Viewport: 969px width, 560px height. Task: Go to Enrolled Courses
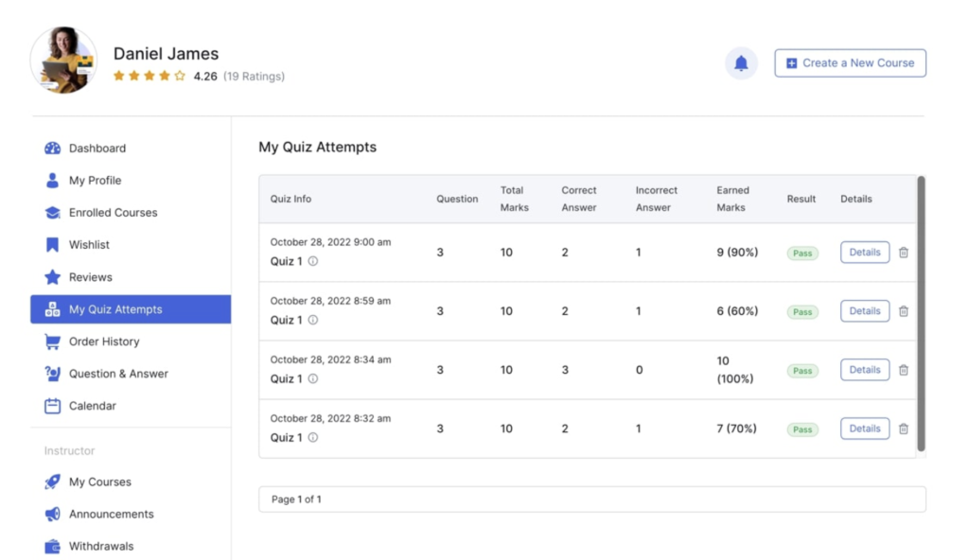(x=113, y=213)
